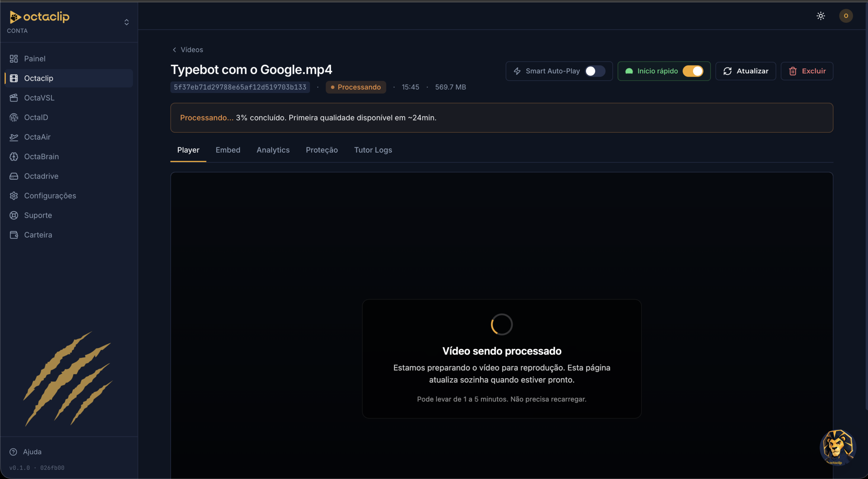Click the OctaID menu label

(x=36, y=117)
